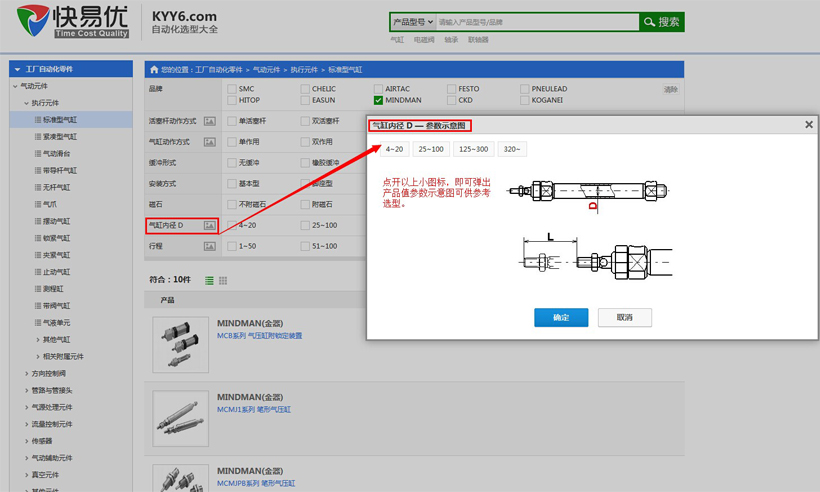Collapse the 执行元件 tree node

tap(26, 103)
